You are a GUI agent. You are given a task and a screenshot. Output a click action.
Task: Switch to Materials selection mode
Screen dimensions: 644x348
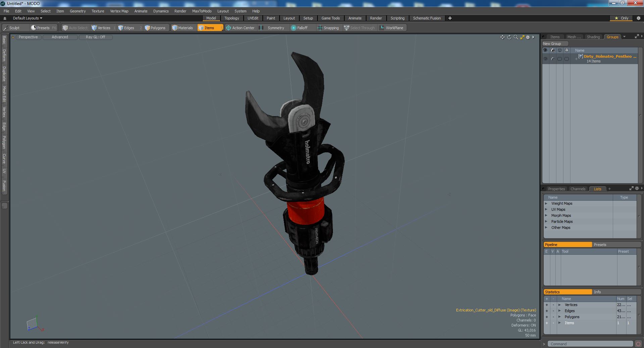[x=183, y=28]
